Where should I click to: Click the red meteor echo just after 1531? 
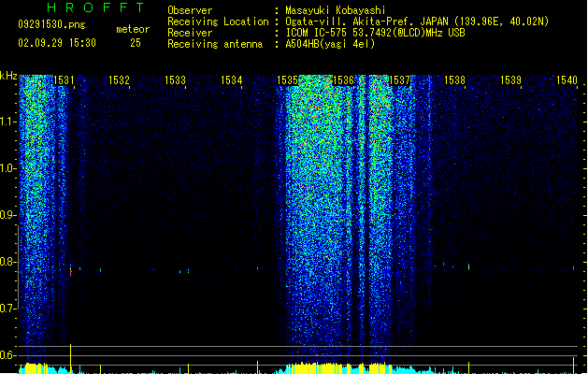(x=70, y=272)
